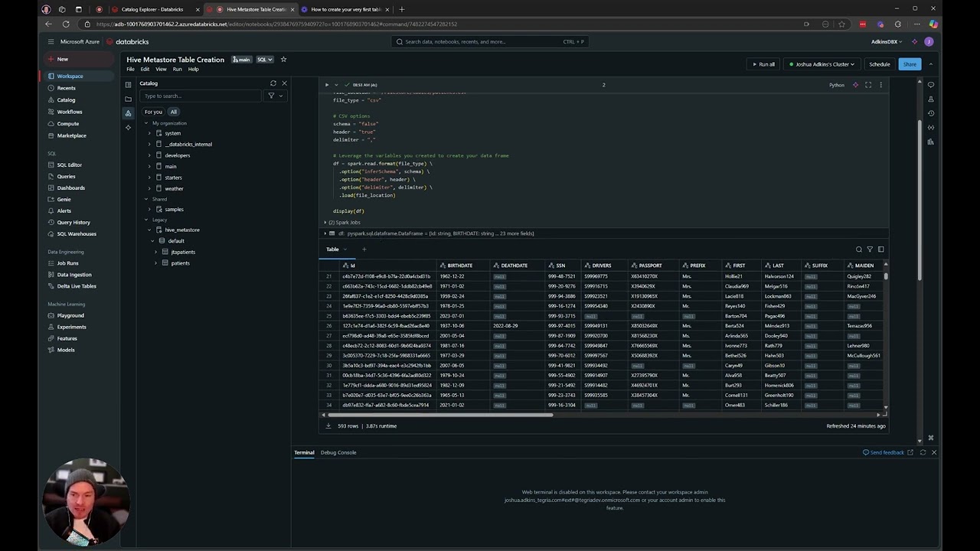The width and height of the screenshot is (980, 551).
Task: Click the Share button
Action: 910,64
